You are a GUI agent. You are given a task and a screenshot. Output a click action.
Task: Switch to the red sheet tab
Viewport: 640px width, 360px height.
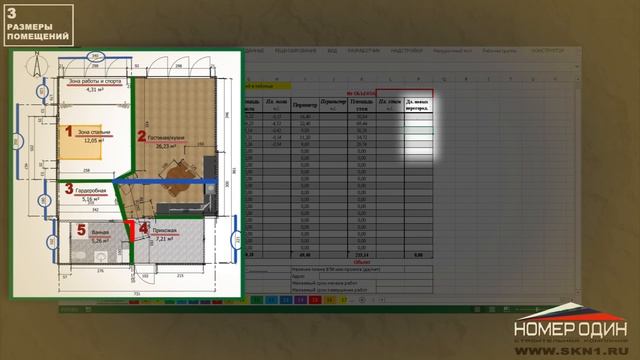pyautogui.click(x=315, y=300)
